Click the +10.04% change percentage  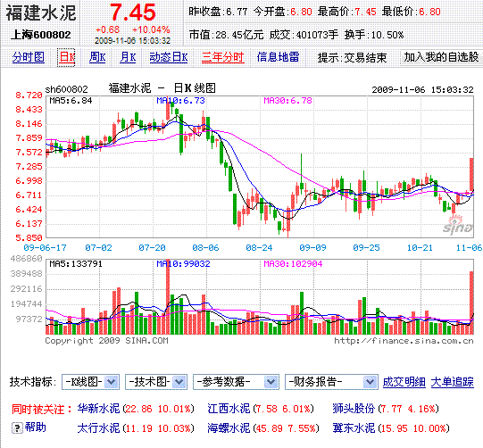pos(151,29)
